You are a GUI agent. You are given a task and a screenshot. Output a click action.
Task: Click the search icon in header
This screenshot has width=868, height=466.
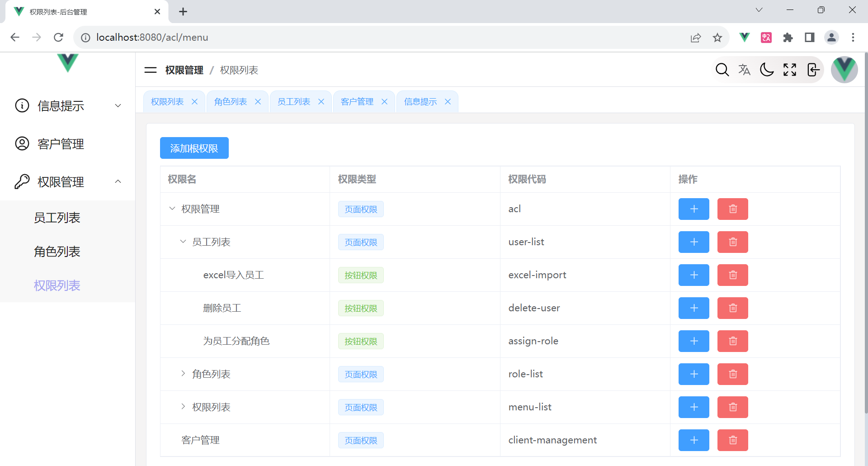[722, 70]
